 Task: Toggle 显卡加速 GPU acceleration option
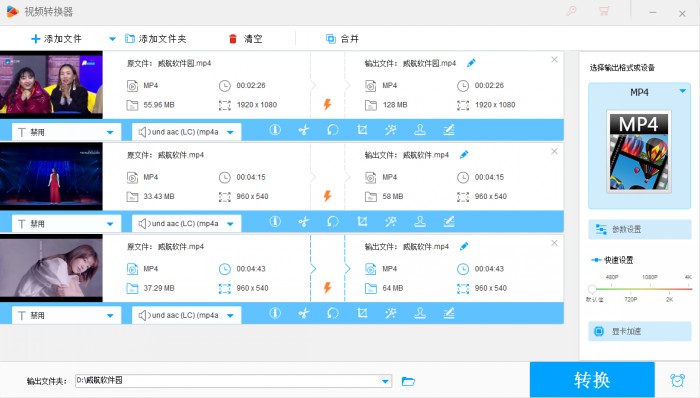[639, 331]
